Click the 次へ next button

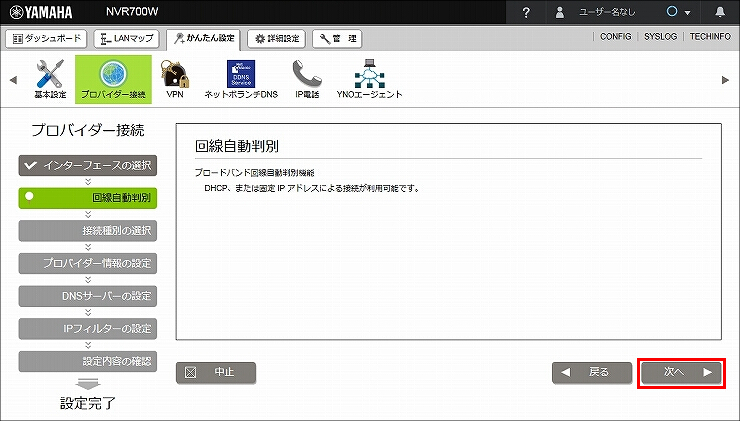(681, 372)
